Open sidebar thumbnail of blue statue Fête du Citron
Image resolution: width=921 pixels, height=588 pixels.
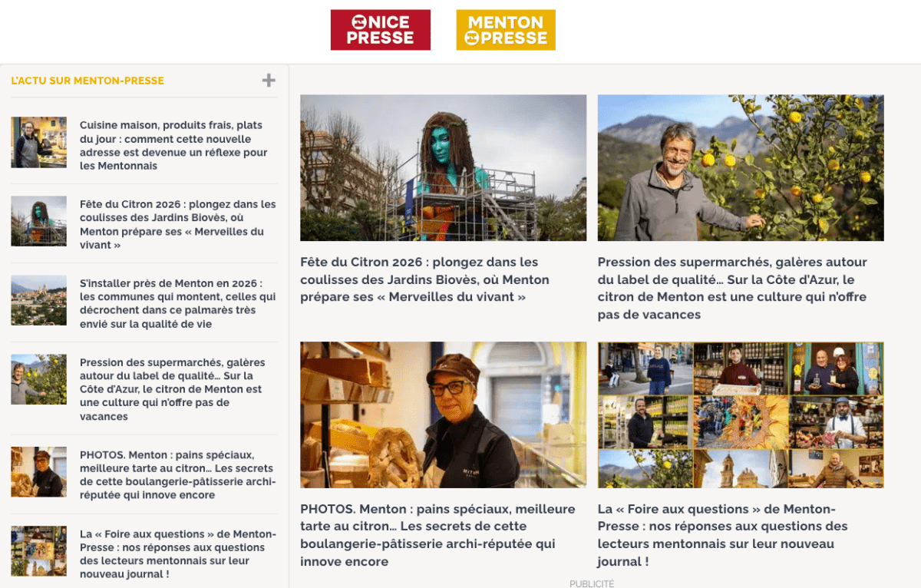click(x=39, y=221)
